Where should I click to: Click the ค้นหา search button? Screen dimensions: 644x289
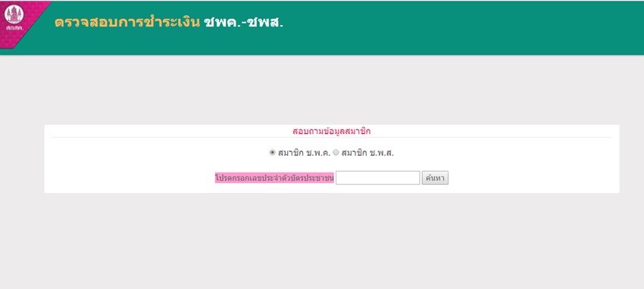point(435,178)
